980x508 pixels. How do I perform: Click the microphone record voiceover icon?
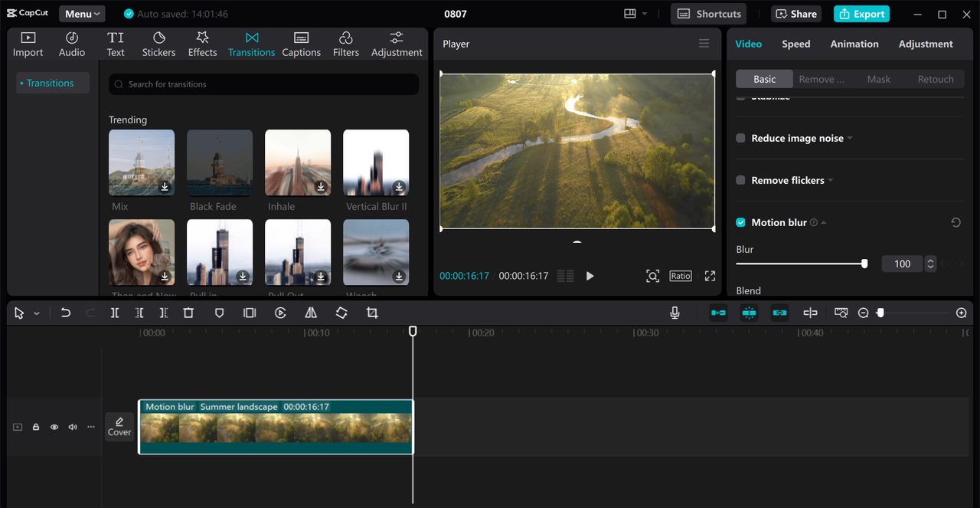point(675,313)
